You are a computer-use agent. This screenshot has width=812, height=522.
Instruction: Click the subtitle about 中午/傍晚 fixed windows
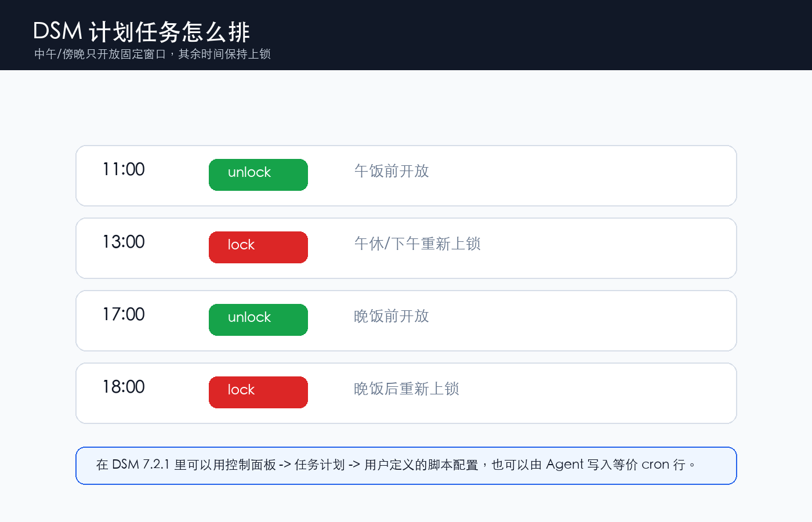tap(153, 54)
